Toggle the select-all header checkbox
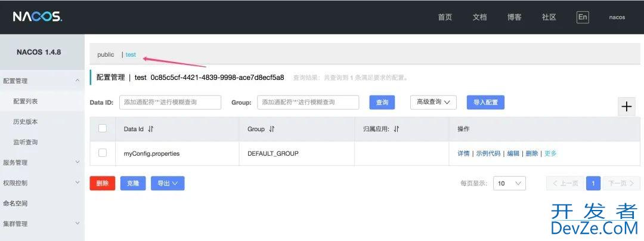The width and height of the screenshot is (644, 241). pos(103,128)
